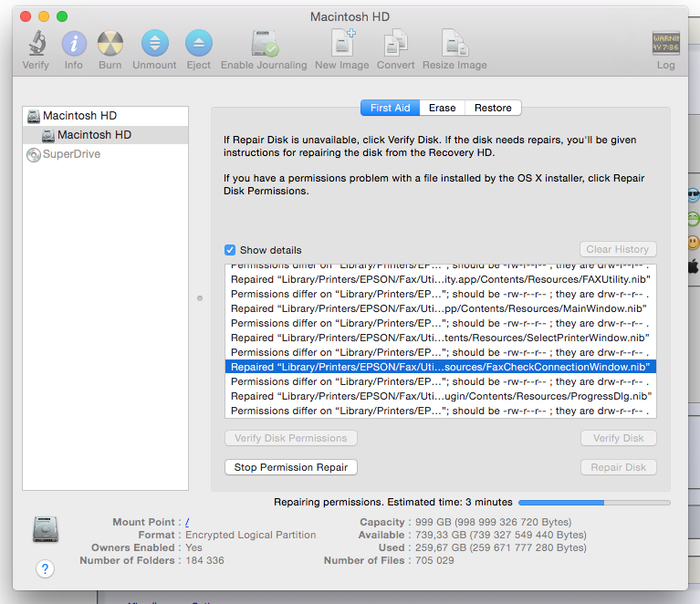Click the Number of Folders value 184 336
Screen dimensions: 700x604
pyautogui.click(x=205, y=560)
